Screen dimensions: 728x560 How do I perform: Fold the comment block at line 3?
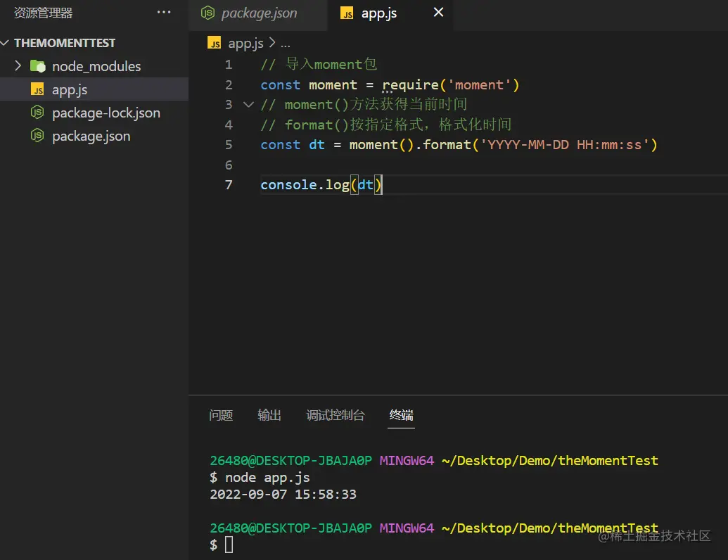point(249,105)
